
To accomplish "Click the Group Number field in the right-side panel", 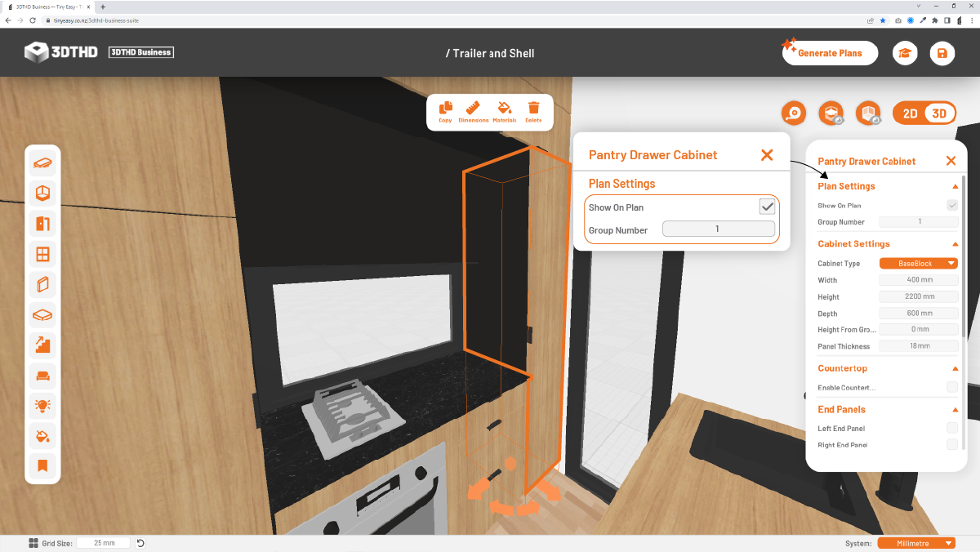I will point(918,221).
